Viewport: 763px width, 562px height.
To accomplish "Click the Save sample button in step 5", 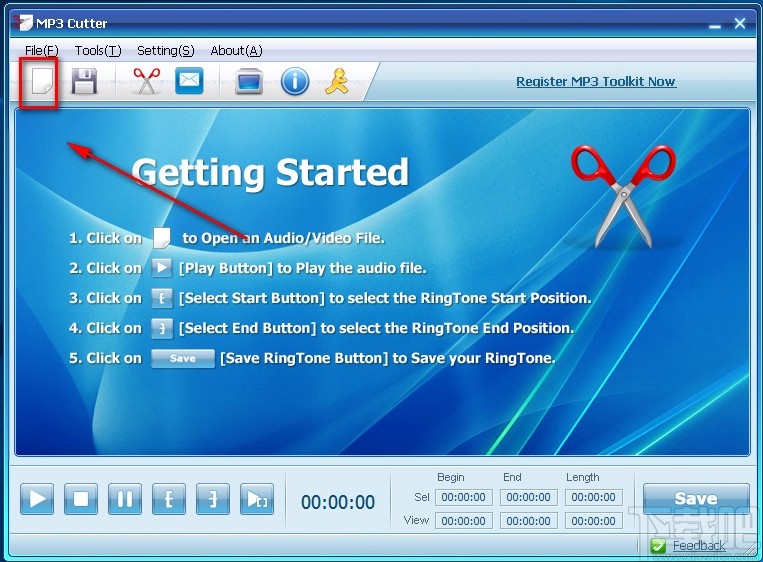I will (183, 359).
